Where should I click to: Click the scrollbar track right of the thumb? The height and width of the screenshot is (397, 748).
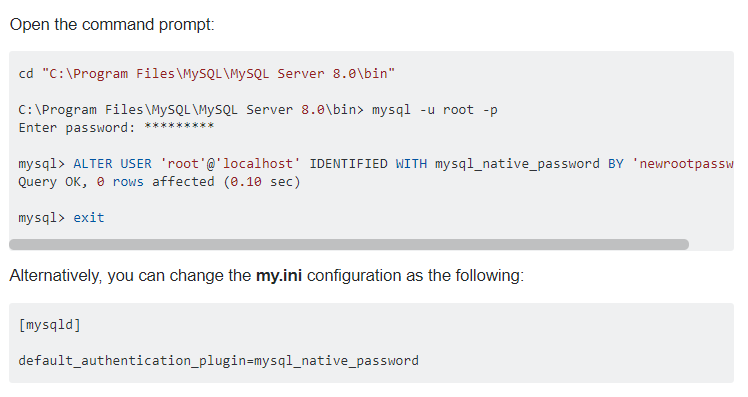tap(711, 244)
